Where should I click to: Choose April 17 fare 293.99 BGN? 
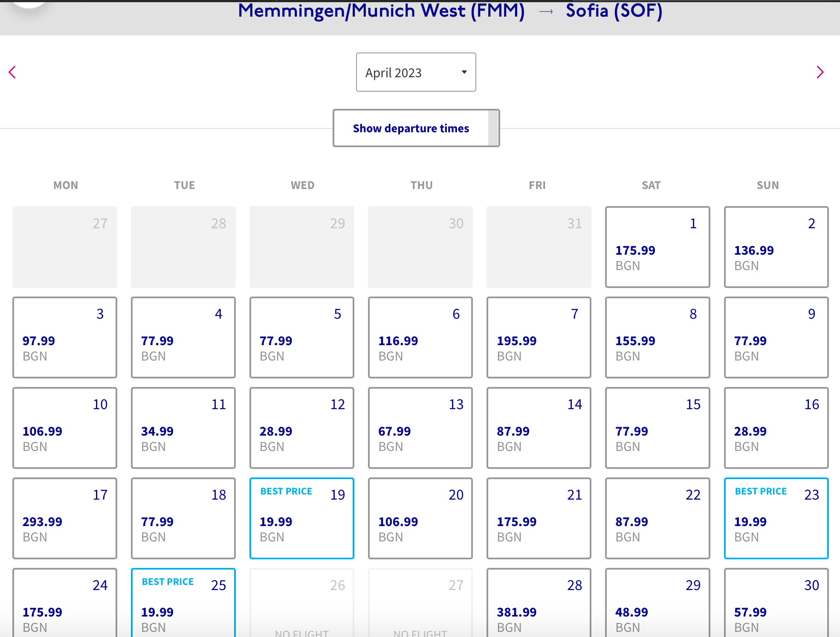click(x=64, y=518)
